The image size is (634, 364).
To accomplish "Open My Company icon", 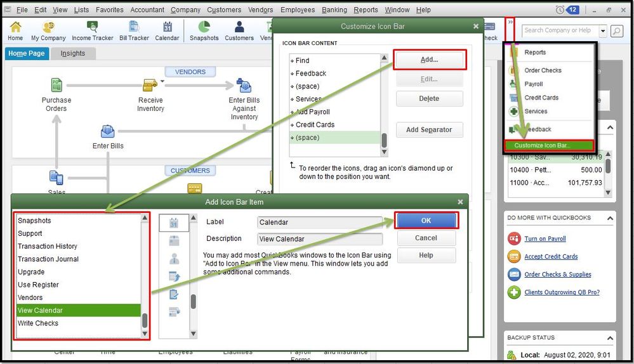I will click(48, 30).
